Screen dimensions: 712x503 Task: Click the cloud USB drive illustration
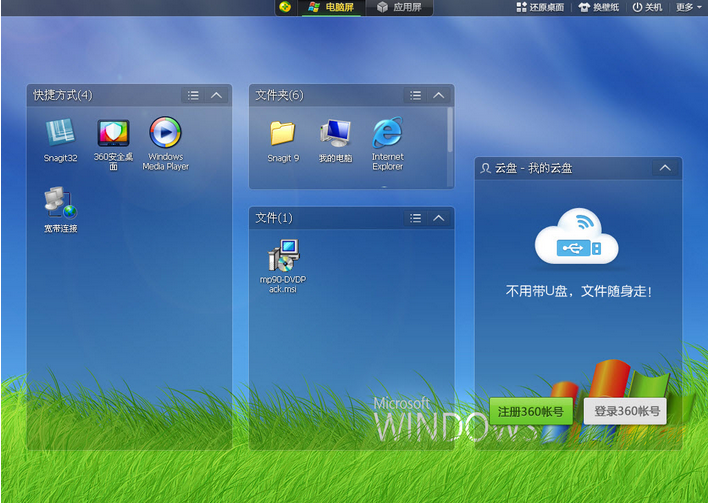[577, 237]
